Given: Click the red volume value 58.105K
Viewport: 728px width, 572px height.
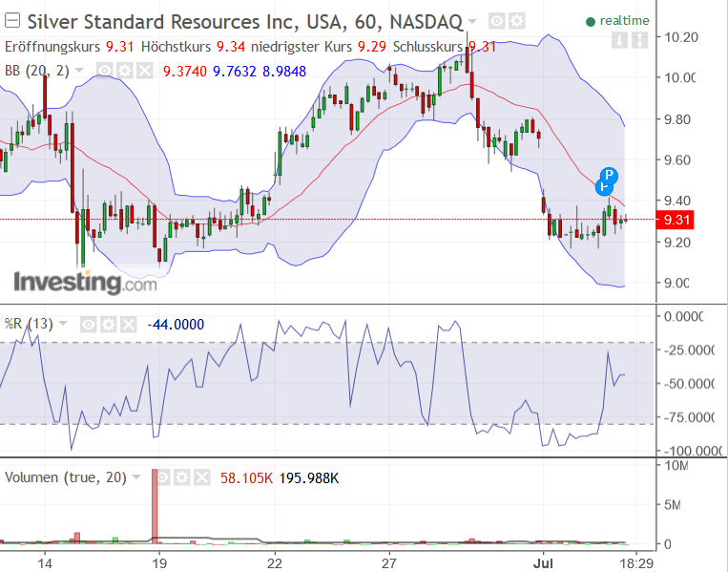Looking at the screenshot, I should (x=246, y=478).
